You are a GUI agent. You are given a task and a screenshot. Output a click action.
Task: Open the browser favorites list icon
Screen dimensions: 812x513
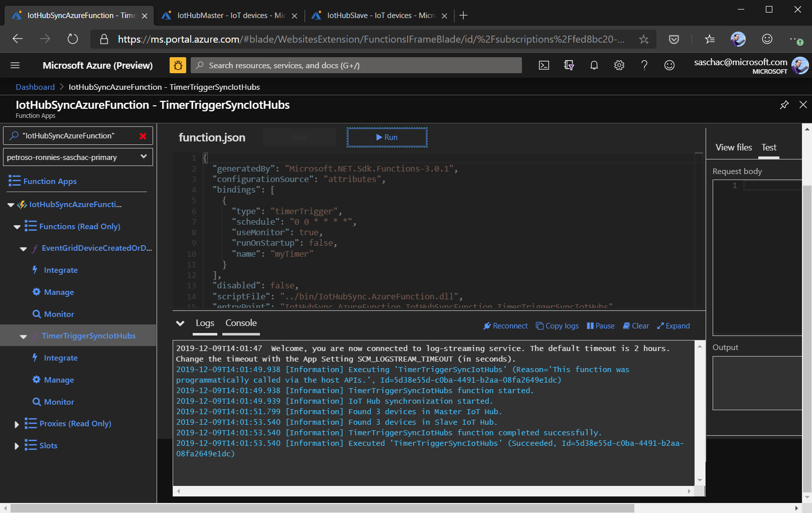(x=710, y=39)
